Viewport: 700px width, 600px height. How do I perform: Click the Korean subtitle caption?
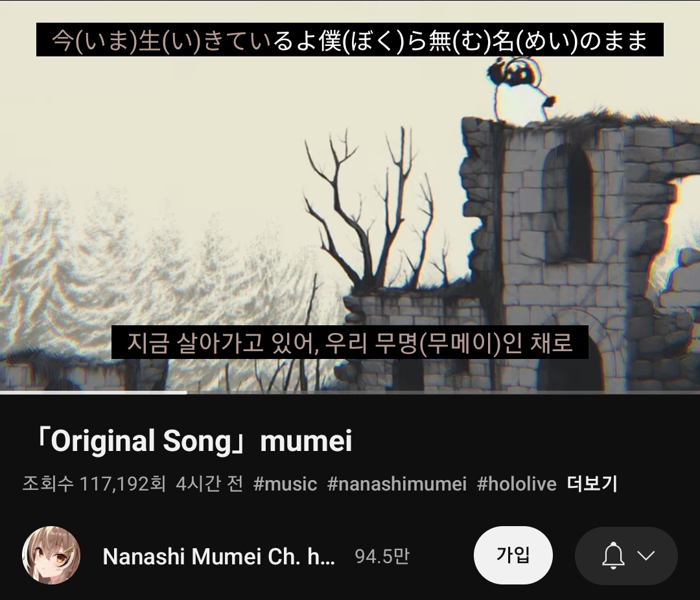point(349,342)
